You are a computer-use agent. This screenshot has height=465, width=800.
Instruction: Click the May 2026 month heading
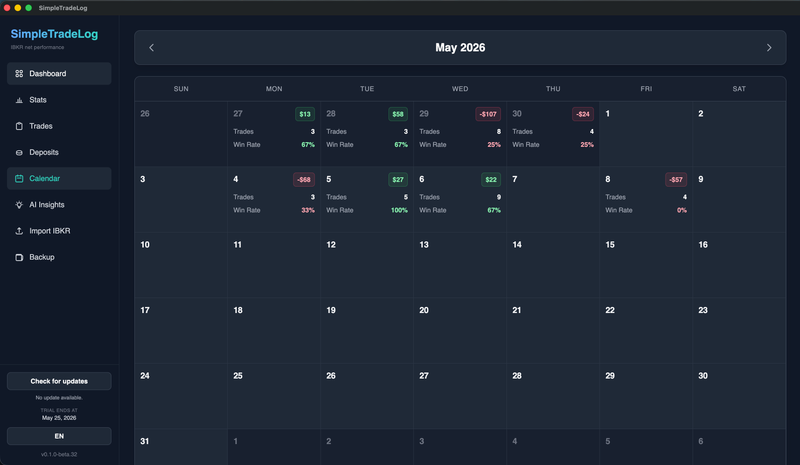460,47
